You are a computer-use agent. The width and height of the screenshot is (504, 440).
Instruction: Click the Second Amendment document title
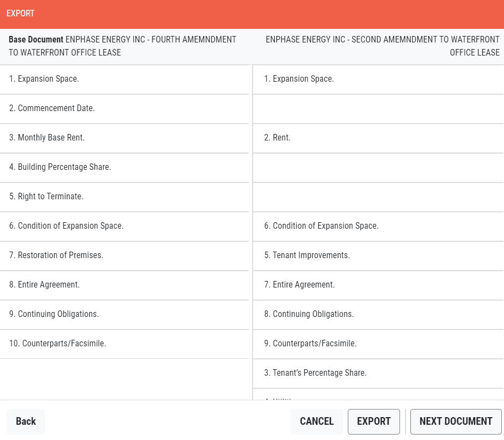click(383, 46)
